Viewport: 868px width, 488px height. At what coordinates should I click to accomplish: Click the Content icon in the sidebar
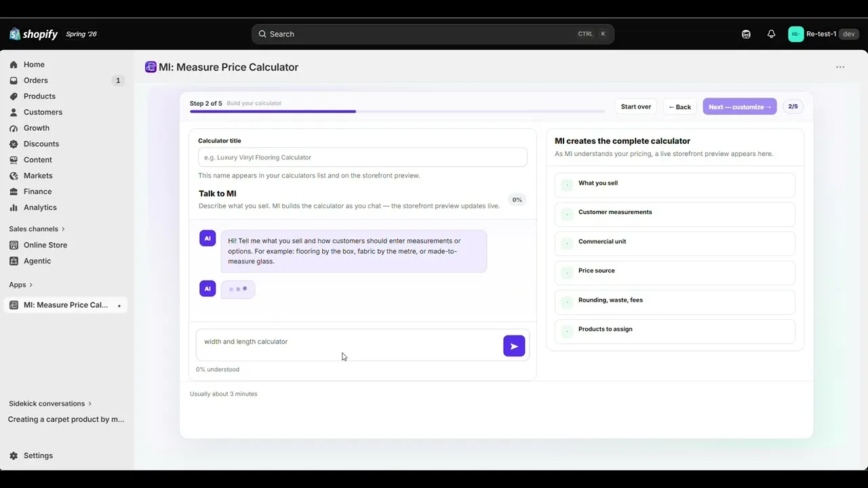14,160
